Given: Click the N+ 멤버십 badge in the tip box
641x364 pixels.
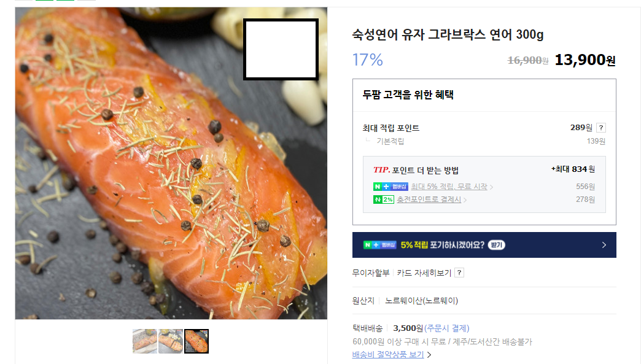Looking at the screenshot, I should coord(390,187).
